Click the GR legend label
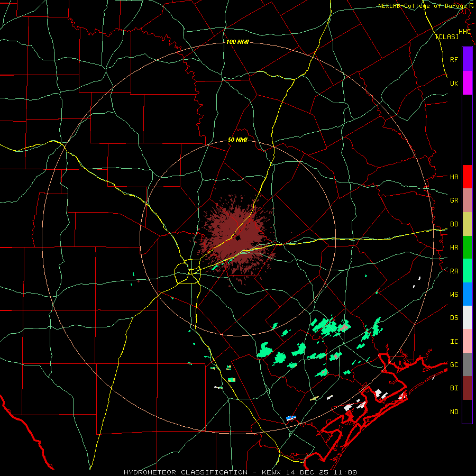This screenshot has height=476, width=476. [454, 200]
